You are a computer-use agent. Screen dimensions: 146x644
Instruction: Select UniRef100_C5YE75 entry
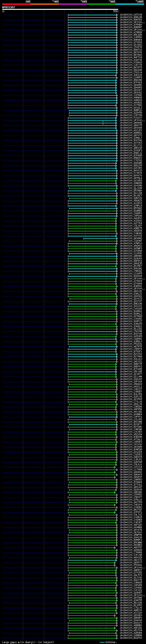pyautogui.click(x=131, y=48)
